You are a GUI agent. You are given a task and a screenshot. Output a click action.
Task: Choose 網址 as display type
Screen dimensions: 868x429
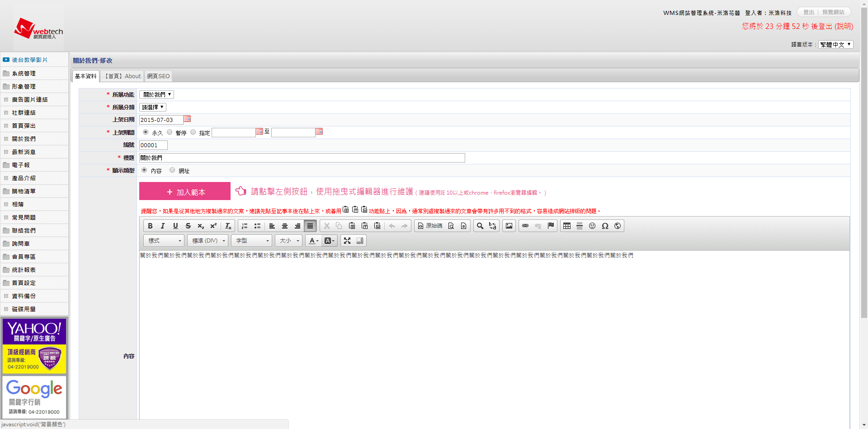pos(172,170)
